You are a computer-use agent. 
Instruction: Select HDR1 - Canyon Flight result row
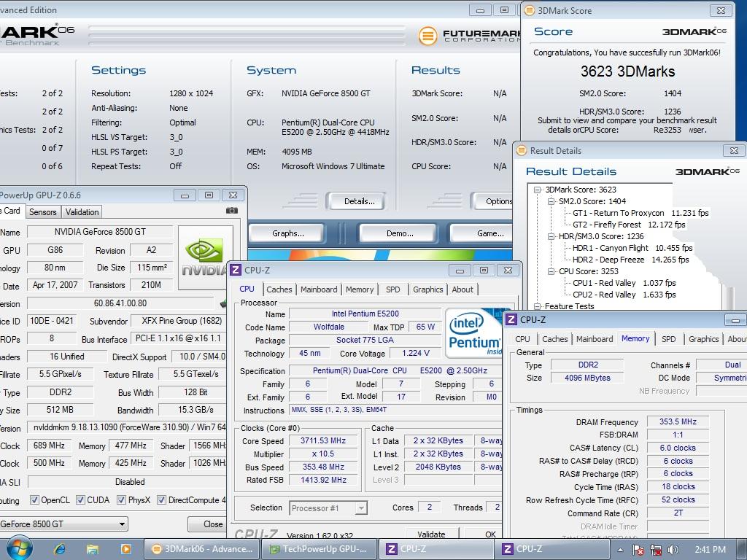pyautogui.click(x=632, y=248)
